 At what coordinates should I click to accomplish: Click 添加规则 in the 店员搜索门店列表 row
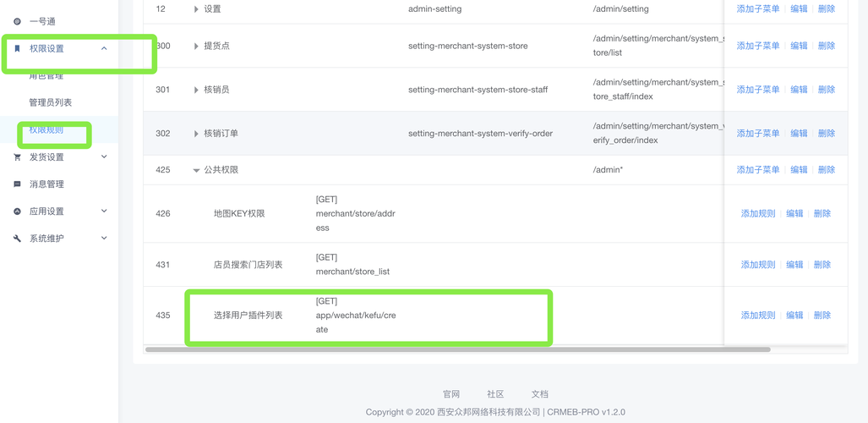758,265
